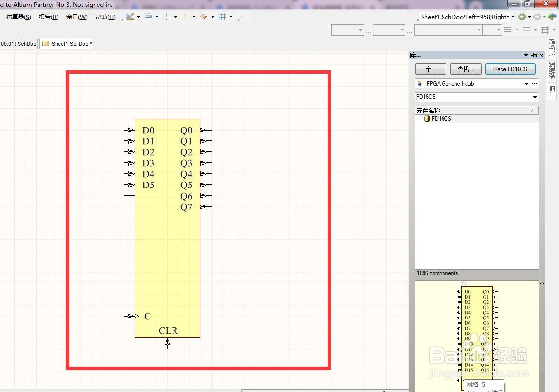The height and width of the screenshot is (392, 559).
Task: Click the navigation address field Sheet1.SchDoc?Left=958
Action: 464,17
